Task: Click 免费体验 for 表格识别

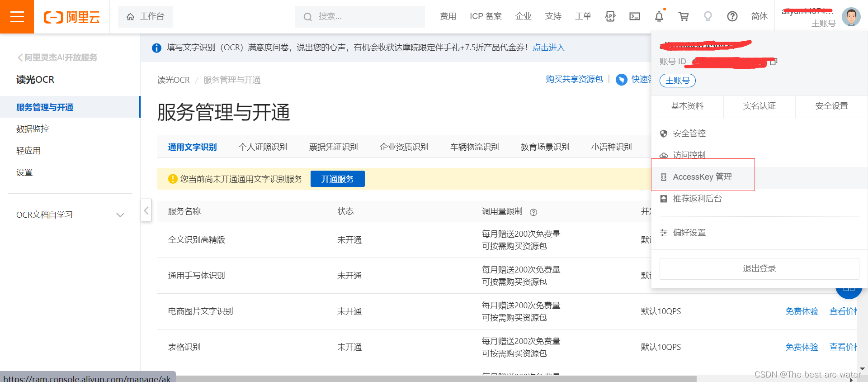Action: 802,347
